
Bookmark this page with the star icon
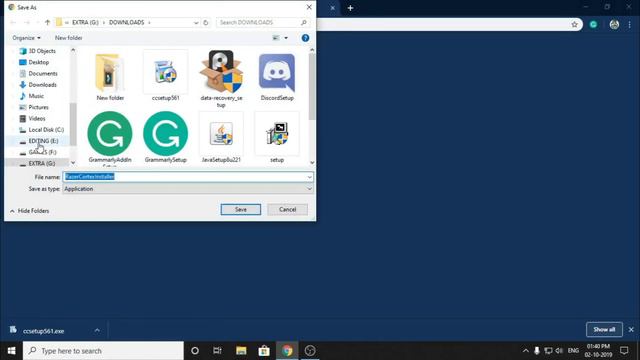click(x=574, y=24)
